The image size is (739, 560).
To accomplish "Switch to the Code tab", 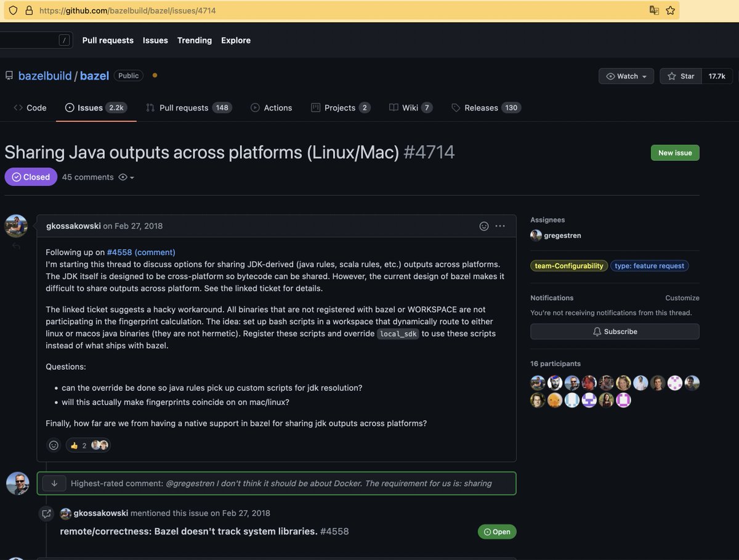I will tap(30, 108).
